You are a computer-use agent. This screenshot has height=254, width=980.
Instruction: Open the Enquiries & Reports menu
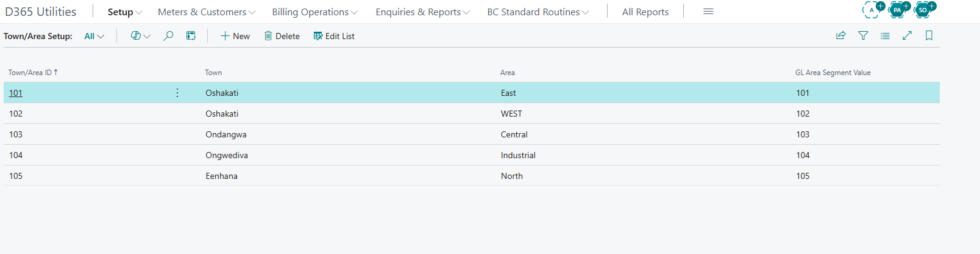pyautogui.click(x=422, y=12)
